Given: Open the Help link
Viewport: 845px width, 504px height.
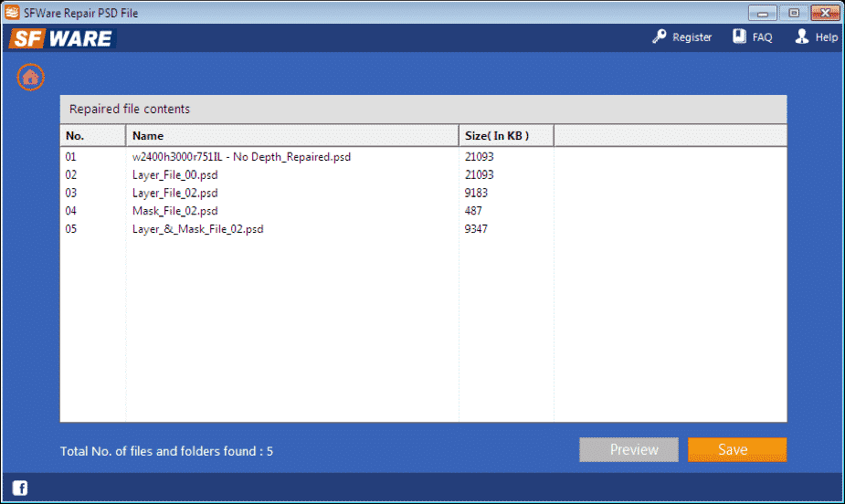Looking at the screenshot, I should [x=826, y=37].
